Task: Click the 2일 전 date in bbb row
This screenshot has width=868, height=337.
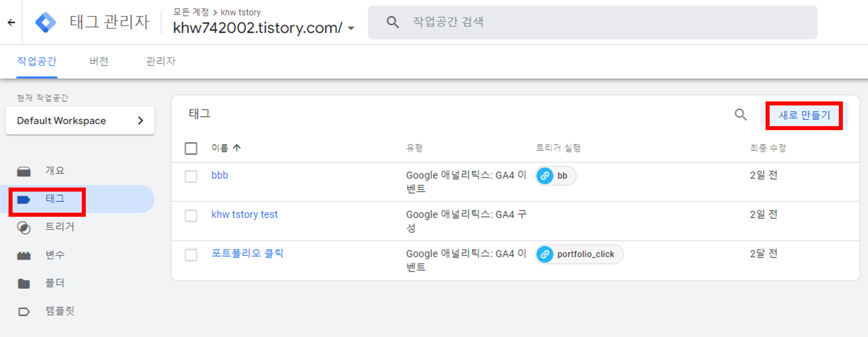Action: point(763,175)
